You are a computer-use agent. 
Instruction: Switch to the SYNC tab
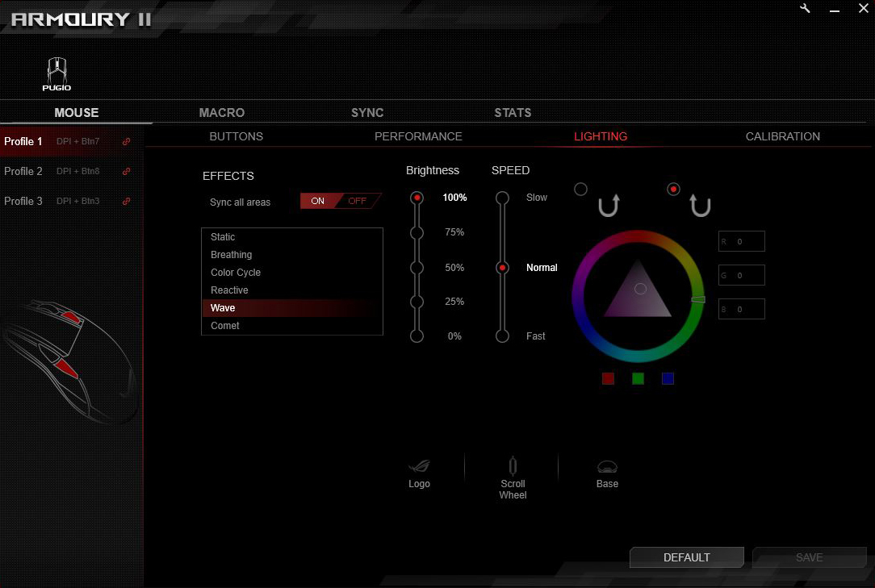click(367, 113)
